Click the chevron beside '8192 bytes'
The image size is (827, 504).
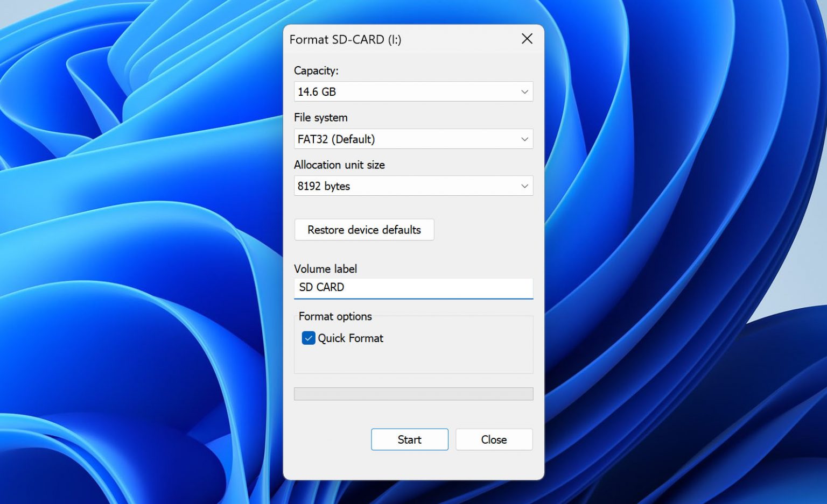point(524,186)
